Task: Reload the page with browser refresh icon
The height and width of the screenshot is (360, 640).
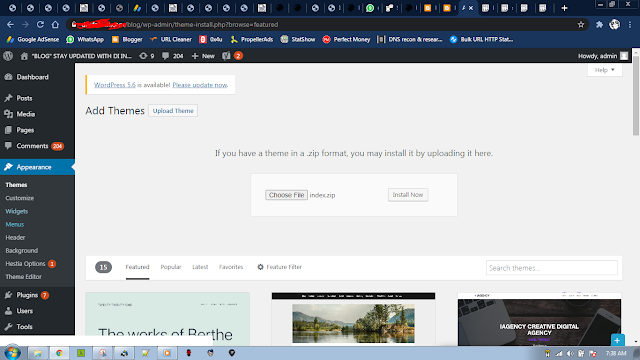Action: pos(40,24)
